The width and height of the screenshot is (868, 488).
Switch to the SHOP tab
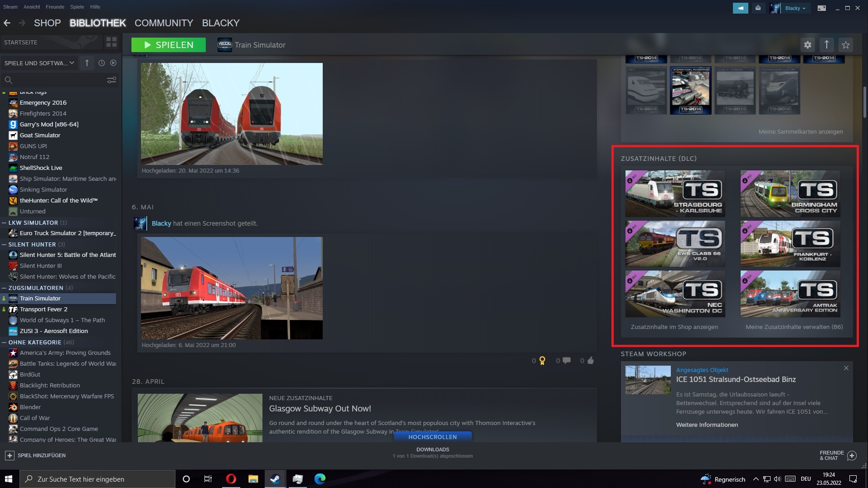(x=47, y=23)
